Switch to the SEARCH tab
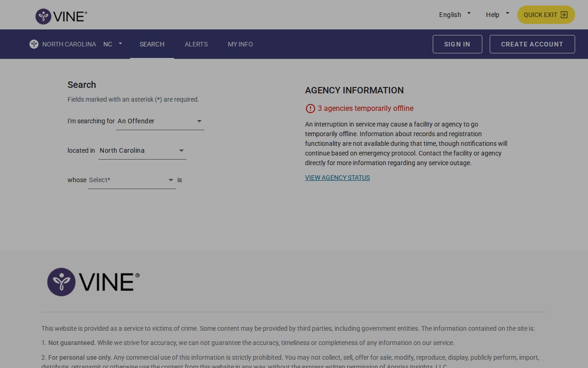This screenshot has width=588, height=368. (152, 44)
